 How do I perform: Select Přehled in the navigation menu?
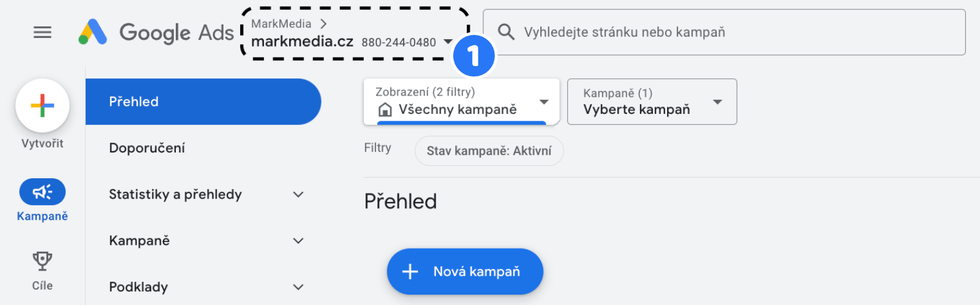(x=202, y=102)
